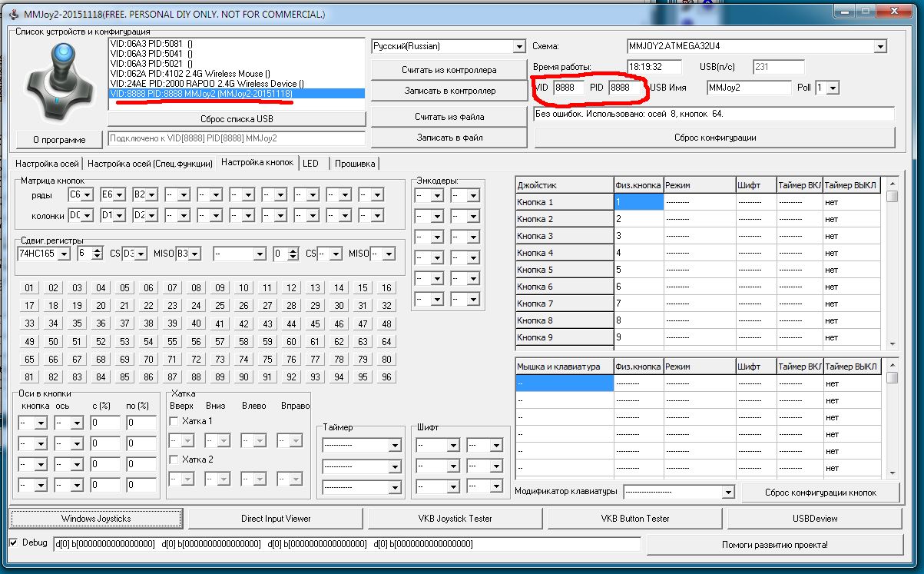Image resolution: width=924 pixels, height=574 pixels.
Task: Click button indicator 81
Action: tap(29, 377)
